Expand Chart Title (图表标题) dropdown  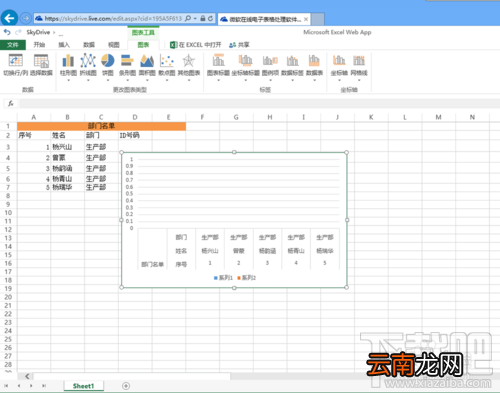click(218, 80)
